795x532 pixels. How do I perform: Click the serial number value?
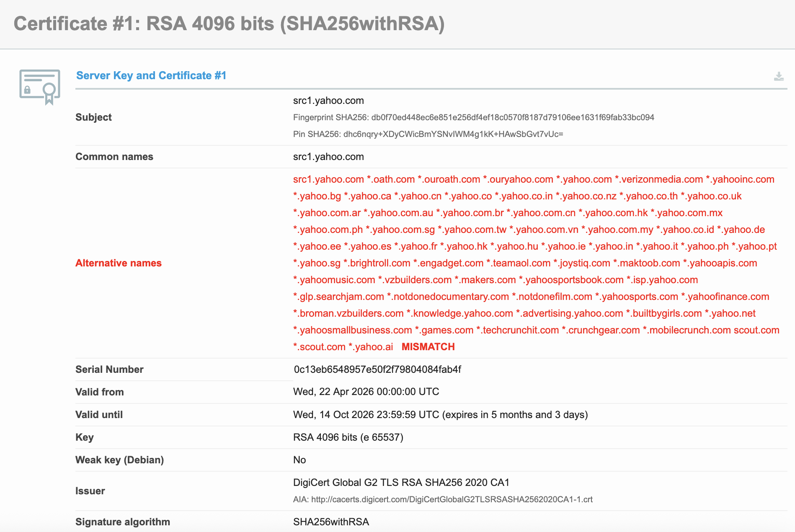click(377, 369)
